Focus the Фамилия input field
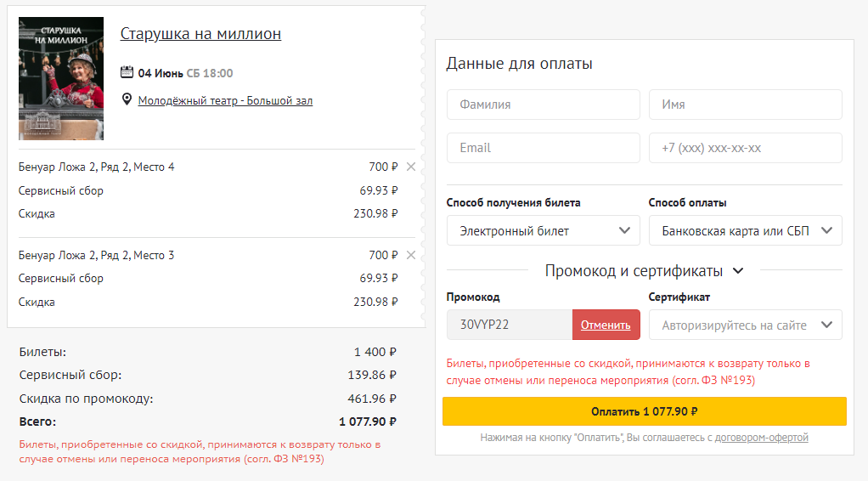 pos(543,105)
